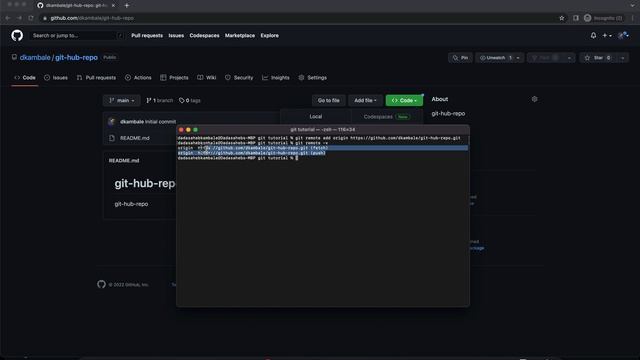The image size is (640, 360).
Task: Bookmark this page with star icon
Action: 562,18
